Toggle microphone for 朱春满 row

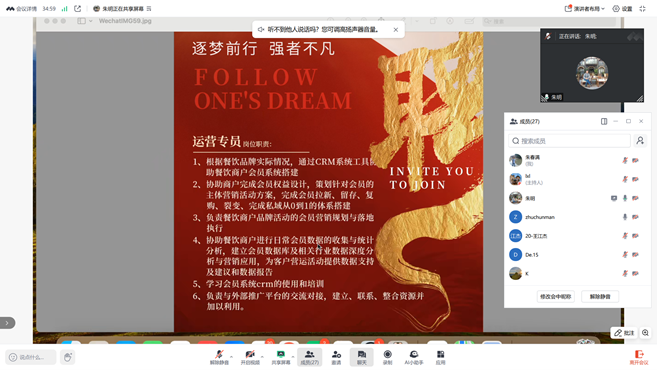pyautogui.click(x=625, y=160)
